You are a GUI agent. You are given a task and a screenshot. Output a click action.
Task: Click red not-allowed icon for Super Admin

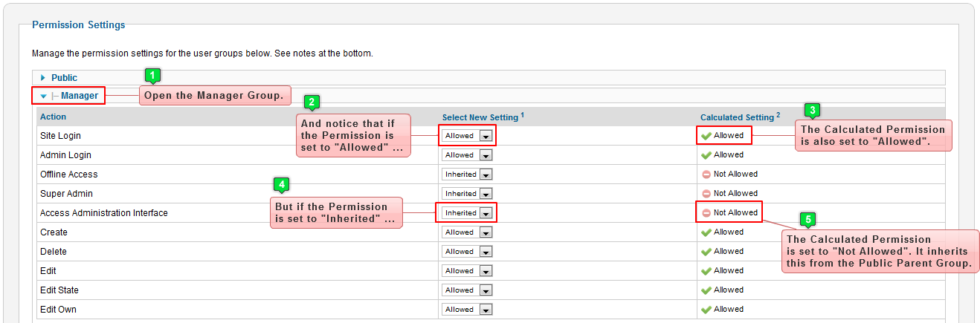pyautogui.click(x=706, y=194)
